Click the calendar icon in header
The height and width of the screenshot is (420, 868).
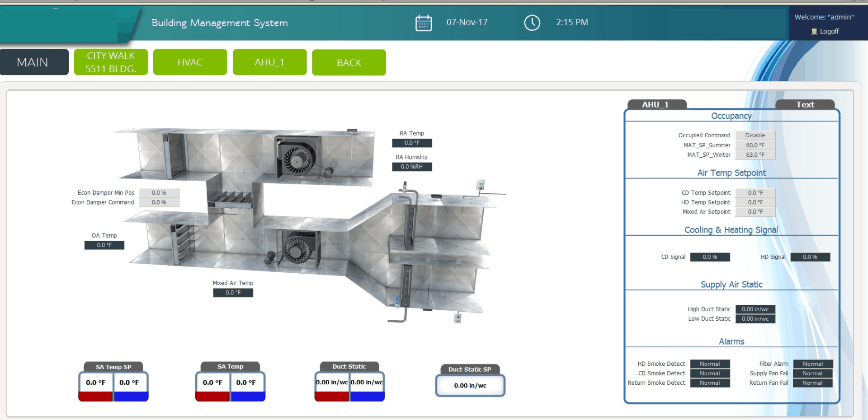coord(423,23)
